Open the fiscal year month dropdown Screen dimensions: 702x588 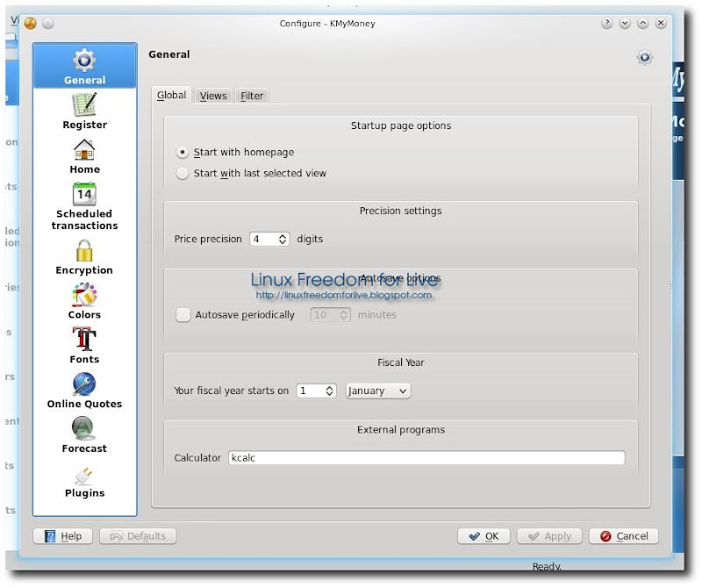tap(378, 391)
